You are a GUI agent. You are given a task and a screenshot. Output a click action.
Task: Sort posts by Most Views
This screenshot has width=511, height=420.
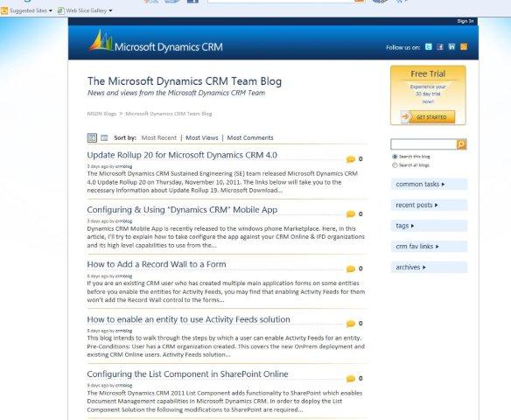[x=202, y=138]
